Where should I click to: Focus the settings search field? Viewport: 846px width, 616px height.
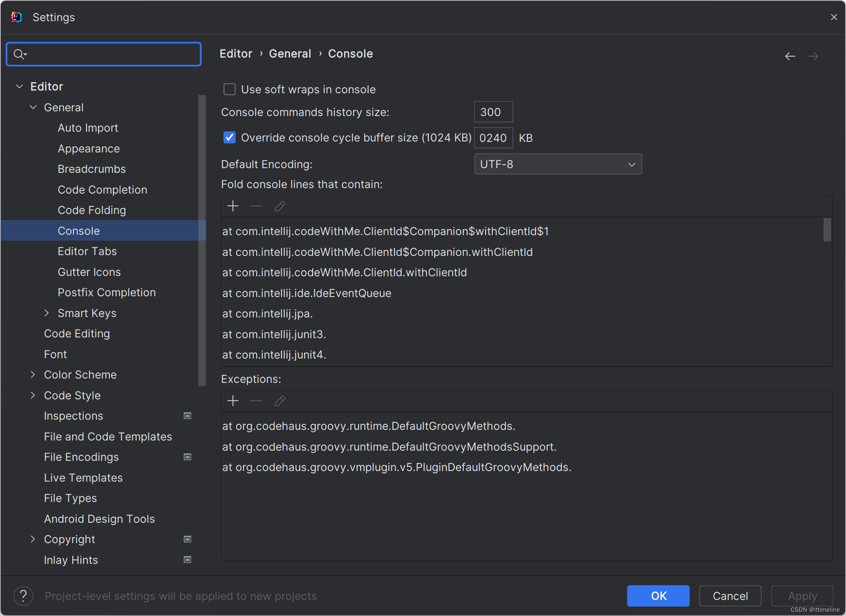pyautogui.click(x=104, y=54)
